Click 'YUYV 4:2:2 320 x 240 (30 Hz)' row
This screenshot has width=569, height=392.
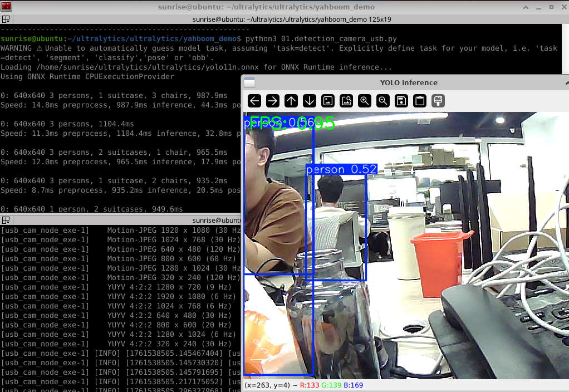116,344
